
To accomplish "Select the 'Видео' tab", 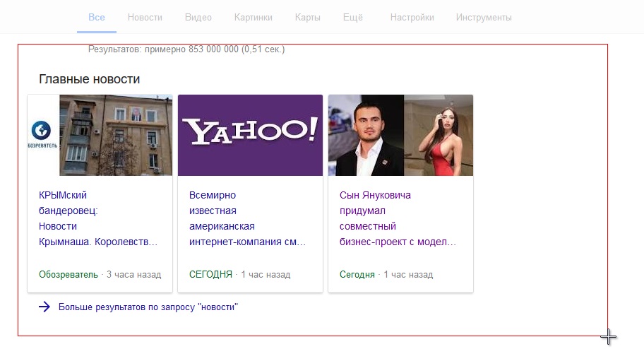I will pos(198,17).
